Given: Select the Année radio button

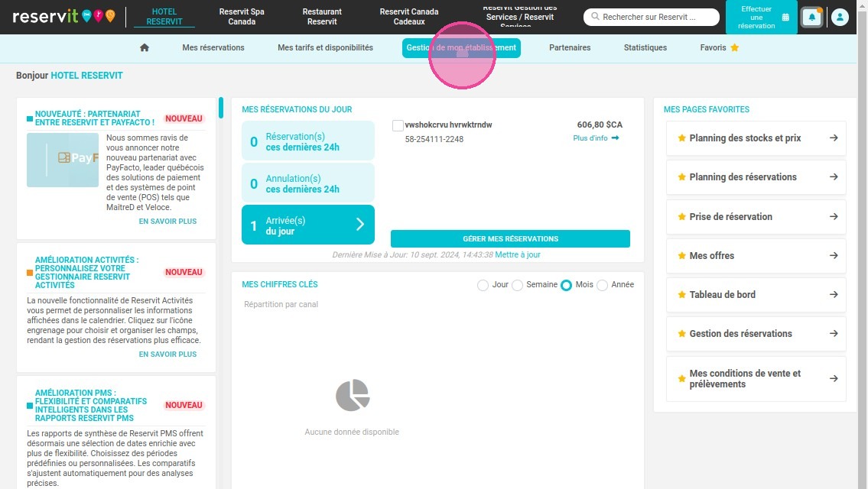Looking at the screenshot, I should click(x=603, y=285).
